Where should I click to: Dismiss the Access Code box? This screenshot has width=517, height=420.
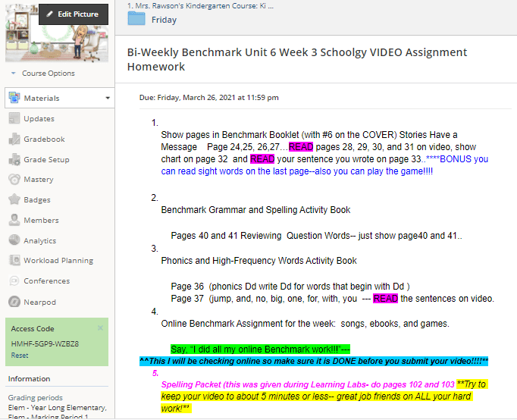100,328
